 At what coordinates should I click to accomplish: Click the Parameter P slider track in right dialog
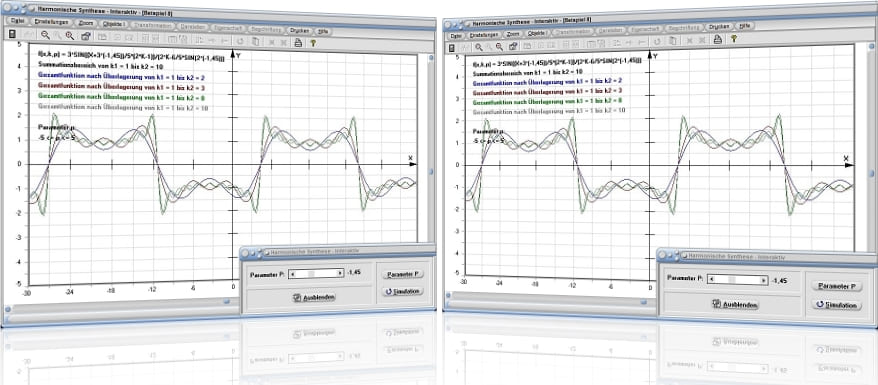(736, 279)
